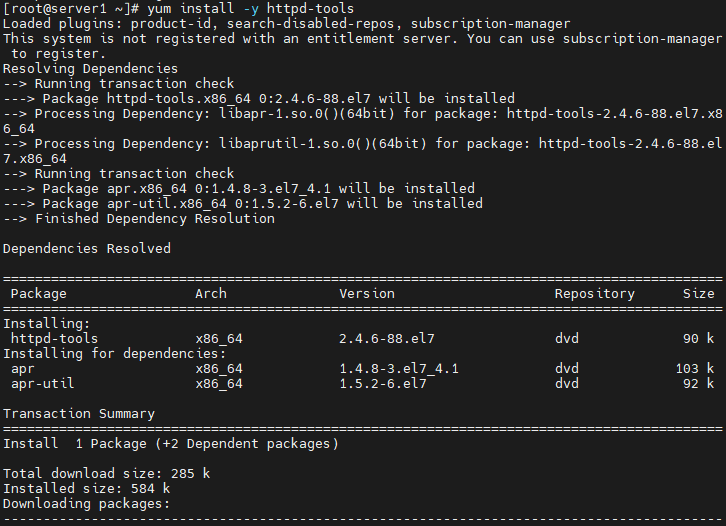Click the 103 k size value

(695, 369)
